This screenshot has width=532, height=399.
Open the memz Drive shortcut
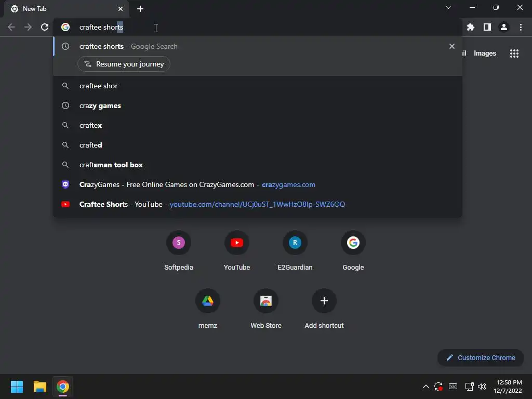(208, 309)
